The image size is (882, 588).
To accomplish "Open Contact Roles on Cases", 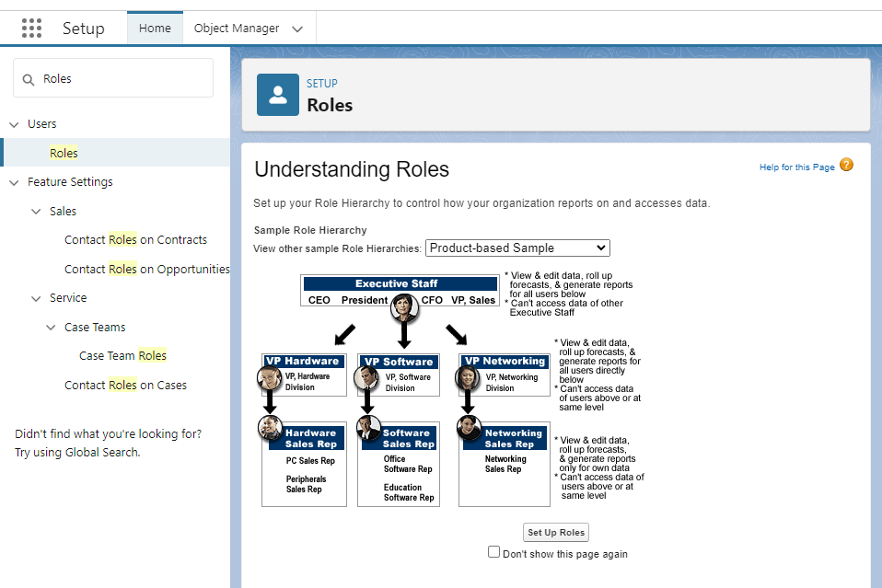I will point(125,385).
